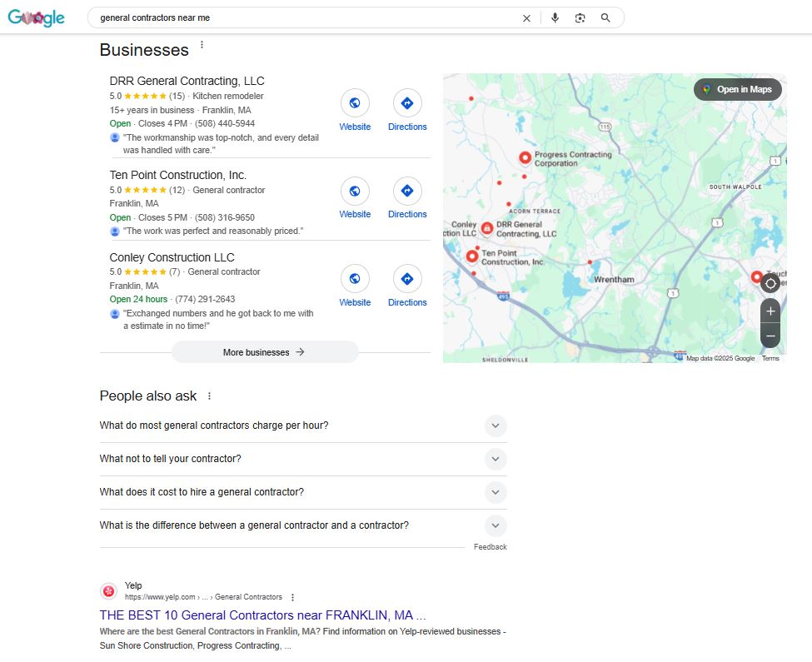Open search by image camera icon
812x662 pixels.
(x=580, y=18)
